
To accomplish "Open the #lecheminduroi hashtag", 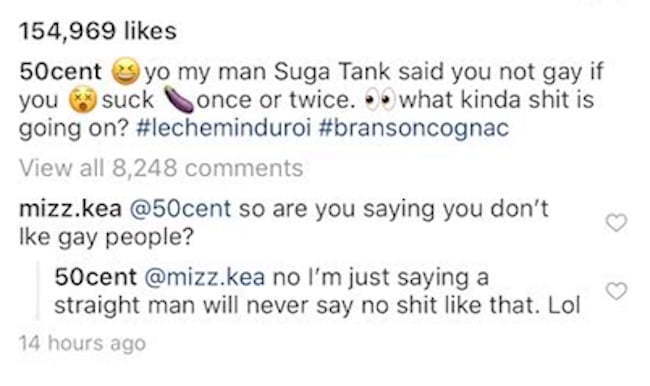I will 223,128.
